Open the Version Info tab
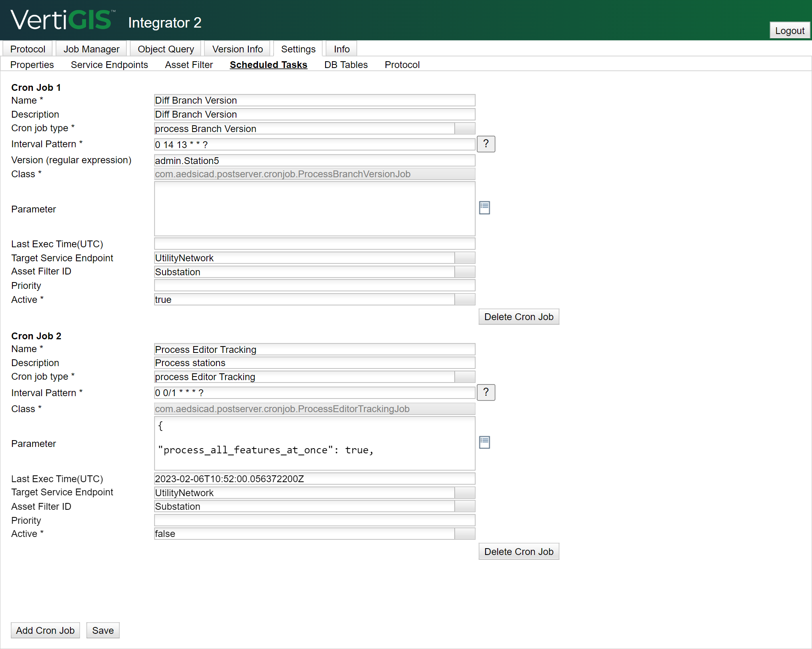The image size is (812, 649). tap(237, 49)
